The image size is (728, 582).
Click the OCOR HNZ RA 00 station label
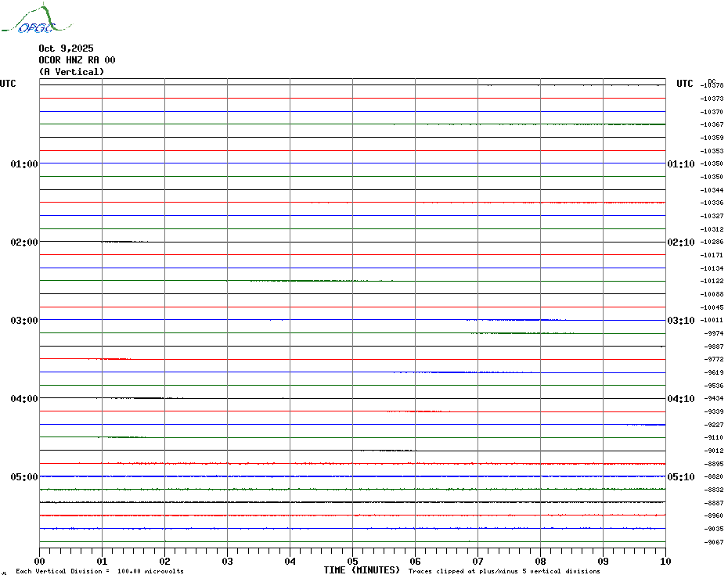click(77, 60)
